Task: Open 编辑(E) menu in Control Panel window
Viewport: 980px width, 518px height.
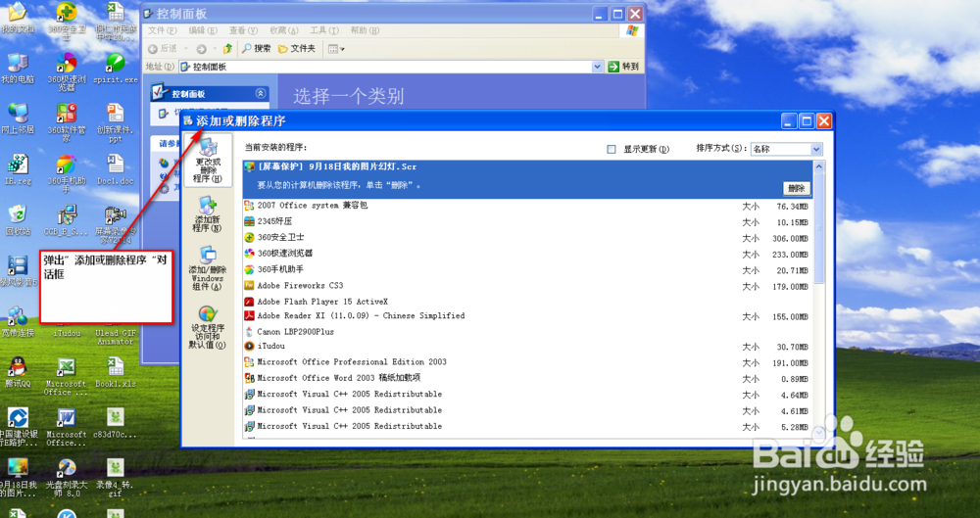Action: 203,30
